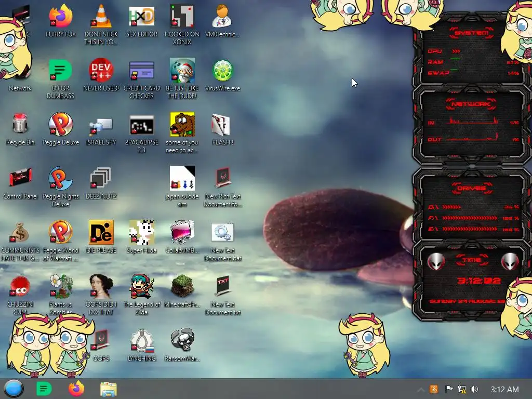Show hidden tray icons arrow
Screen dimensions: 532x399
[421, 390]
